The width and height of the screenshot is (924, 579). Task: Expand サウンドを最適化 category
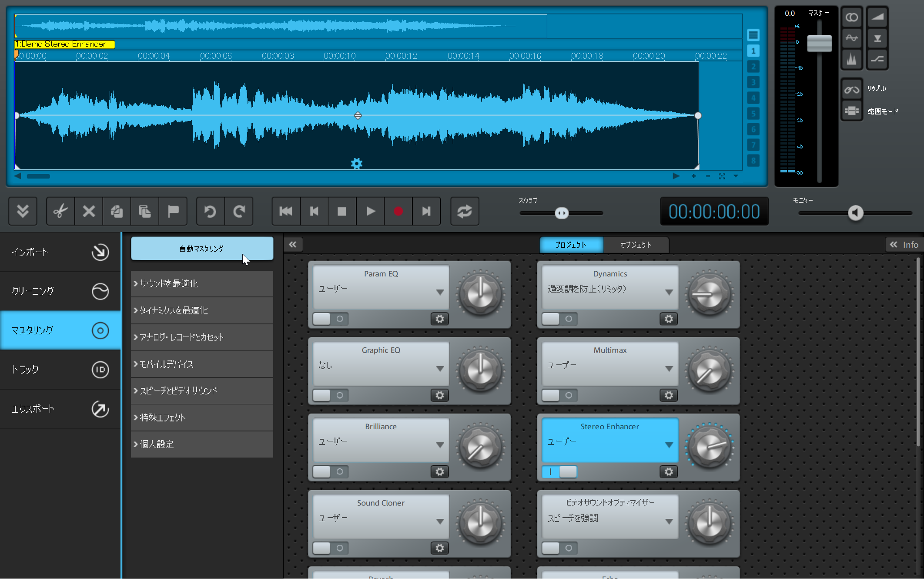[x=202, y=284]
